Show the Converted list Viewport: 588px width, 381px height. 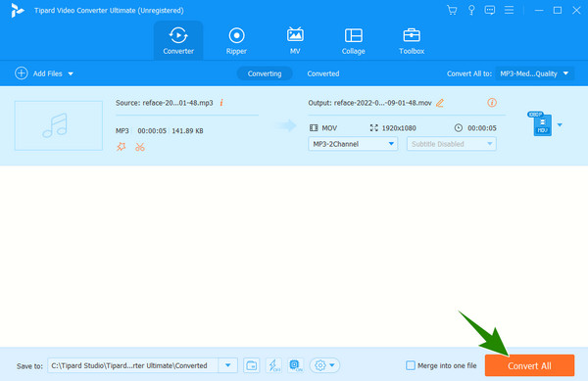tap(323, 73)
